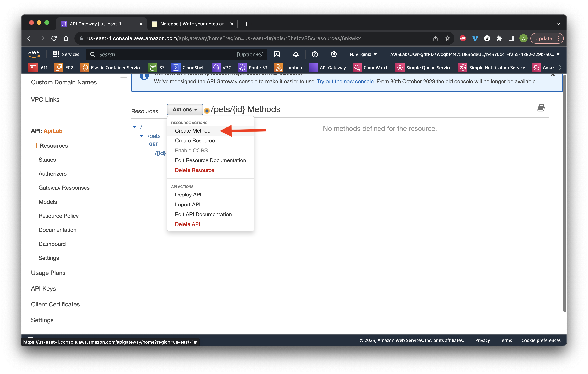
Task: Open Elastic Container Service shortcut
Action: (x=111, y=68)
